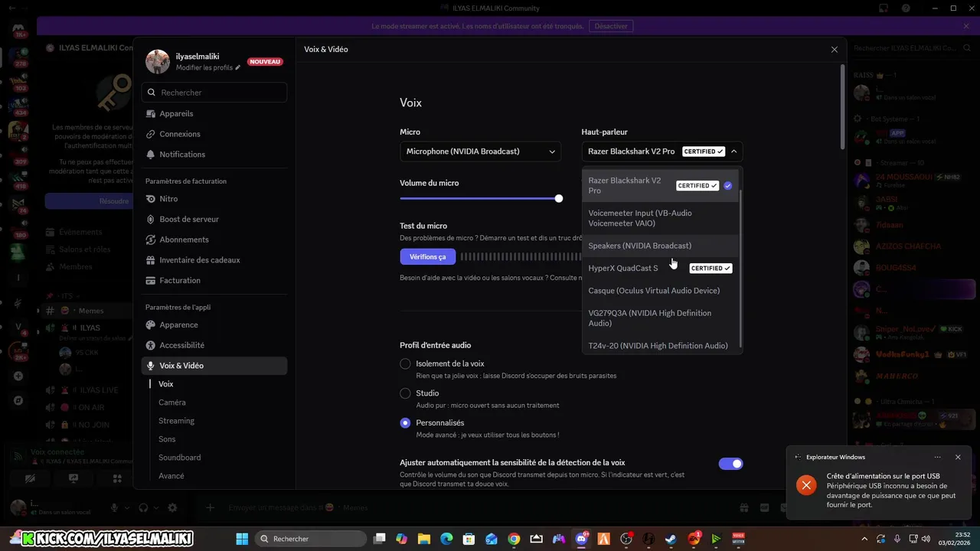Choose HyperX QuadCast S option
This screenshot has height=551, width=980.
tap(661, 269)
